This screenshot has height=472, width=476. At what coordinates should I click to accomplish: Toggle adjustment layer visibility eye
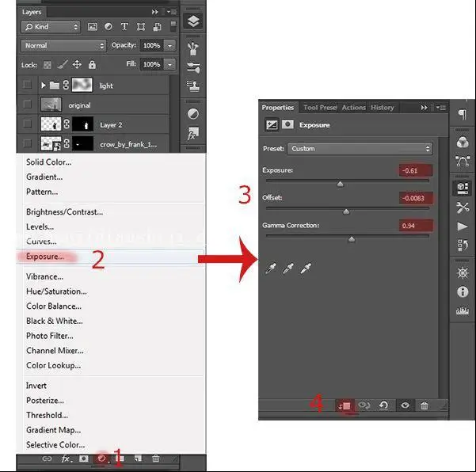tap(405, 405)
